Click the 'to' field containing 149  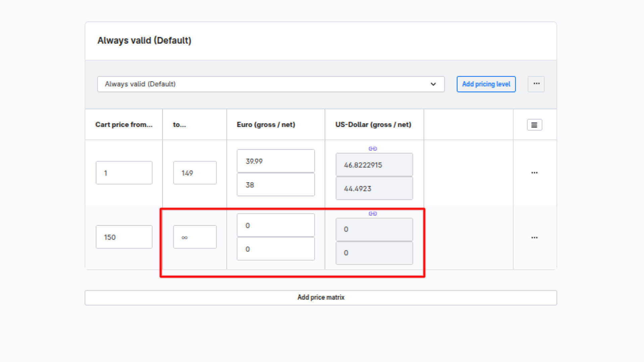[x=195, y=173]
